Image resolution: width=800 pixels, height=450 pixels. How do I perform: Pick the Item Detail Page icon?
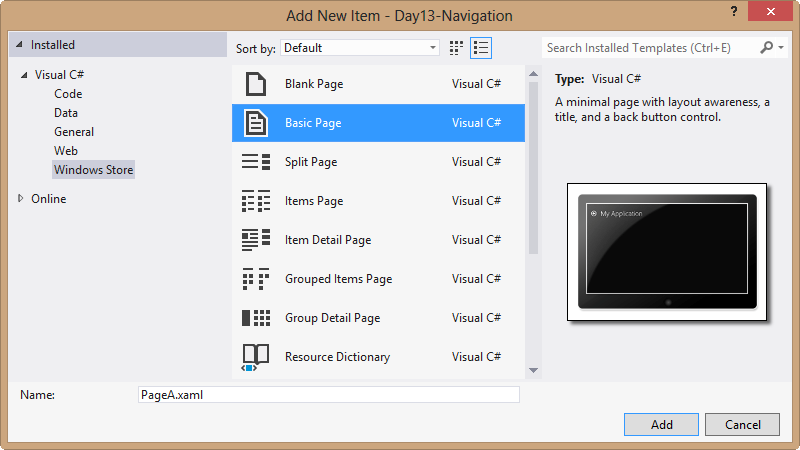tap(256, 240)
